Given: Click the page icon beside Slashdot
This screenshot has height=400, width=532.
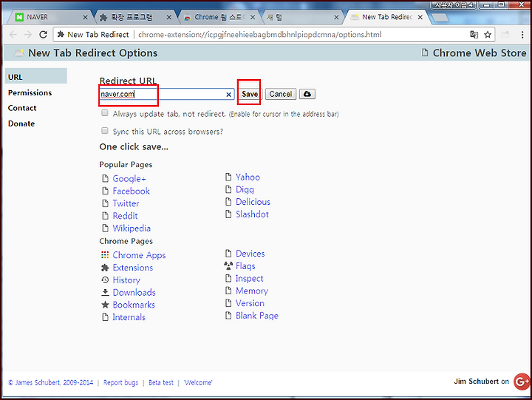Looking at the screenshot, I should (228, 214).
